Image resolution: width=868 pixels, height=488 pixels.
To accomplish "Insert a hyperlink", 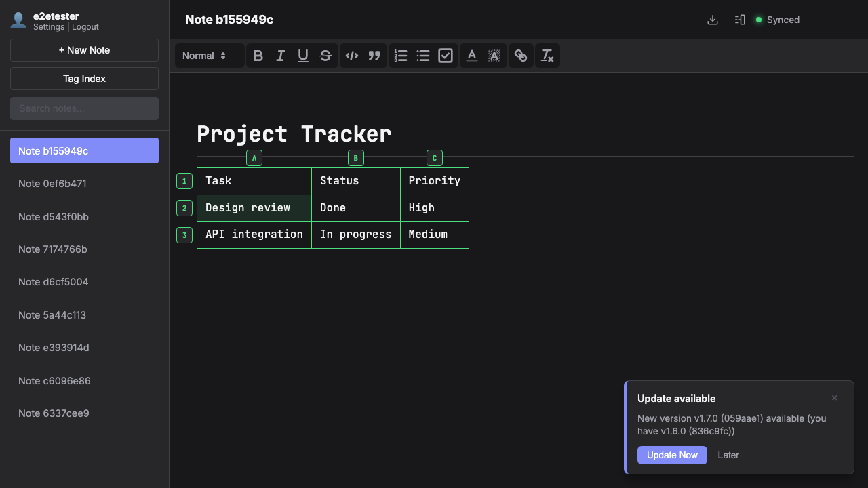I will click(520, 56).
